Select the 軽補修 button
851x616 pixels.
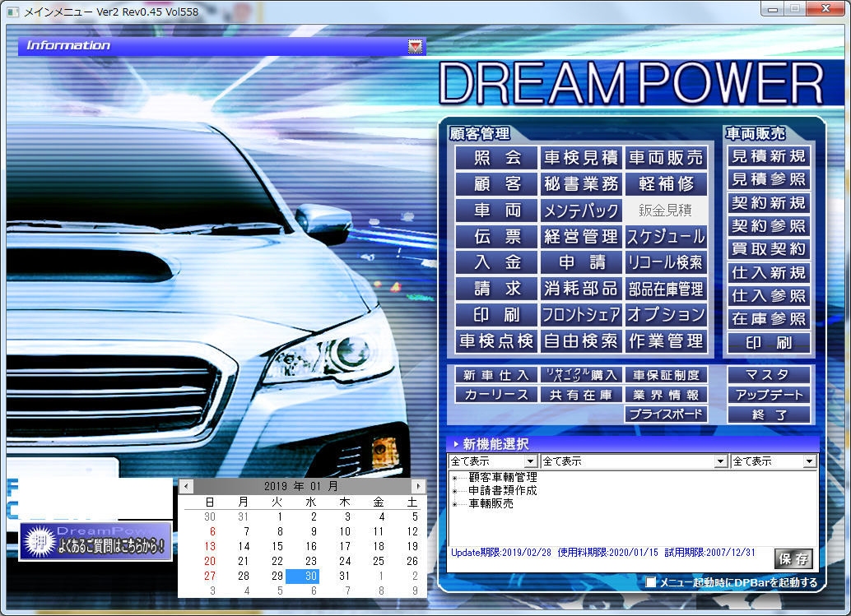[x=666, y=184]
